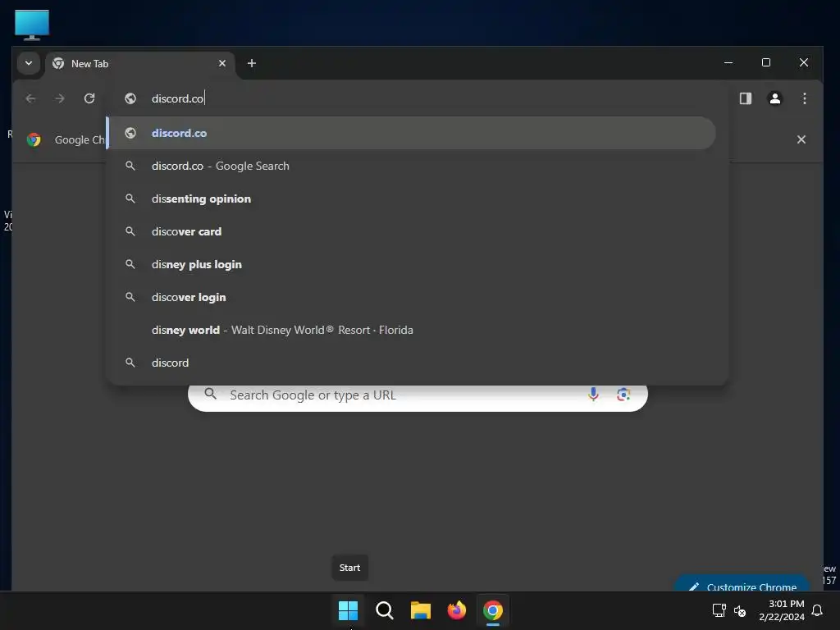Open a new tab with plus button
This screenshot has width=840, height=630.
tap(251, 63)
